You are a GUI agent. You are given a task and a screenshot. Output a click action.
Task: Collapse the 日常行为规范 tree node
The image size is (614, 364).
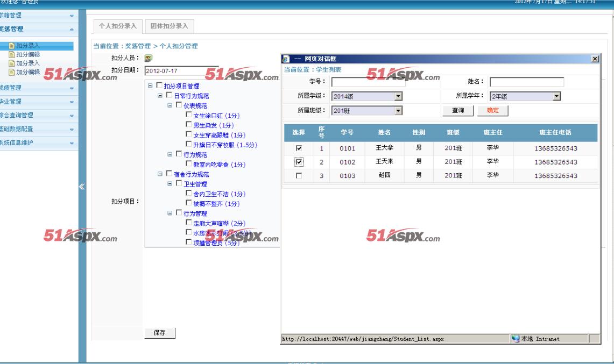pyautogui.click(x=160, y=96)
